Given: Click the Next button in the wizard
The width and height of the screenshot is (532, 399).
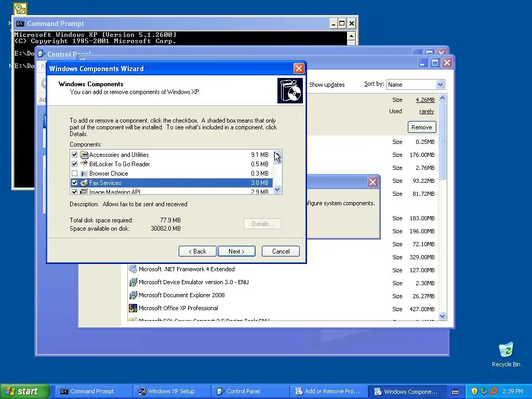Looking at the screenshot, I should (236, 251).
